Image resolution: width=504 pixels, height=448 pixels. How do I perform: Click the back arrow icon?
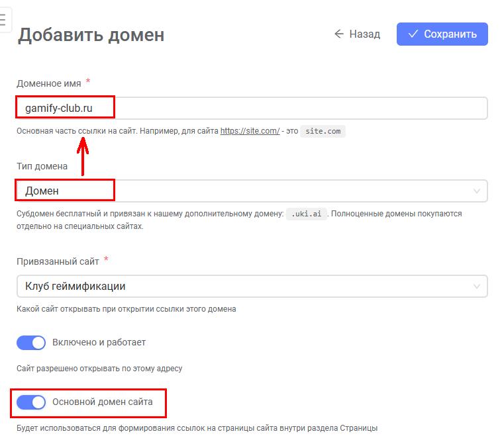(x=339, y=34)
